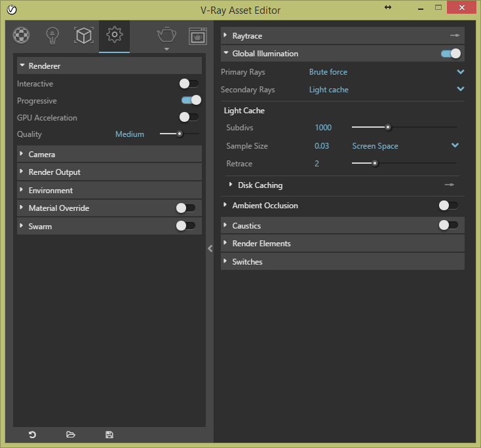
Task: Click the Retrace slider handle
Action: pos(375,163)
